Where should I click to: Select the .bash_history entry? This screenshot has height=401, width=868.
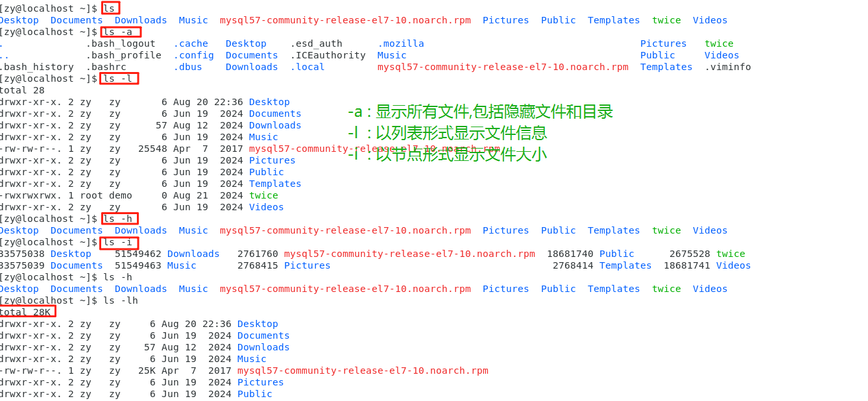pyautogui.click(x=36, y=67)
